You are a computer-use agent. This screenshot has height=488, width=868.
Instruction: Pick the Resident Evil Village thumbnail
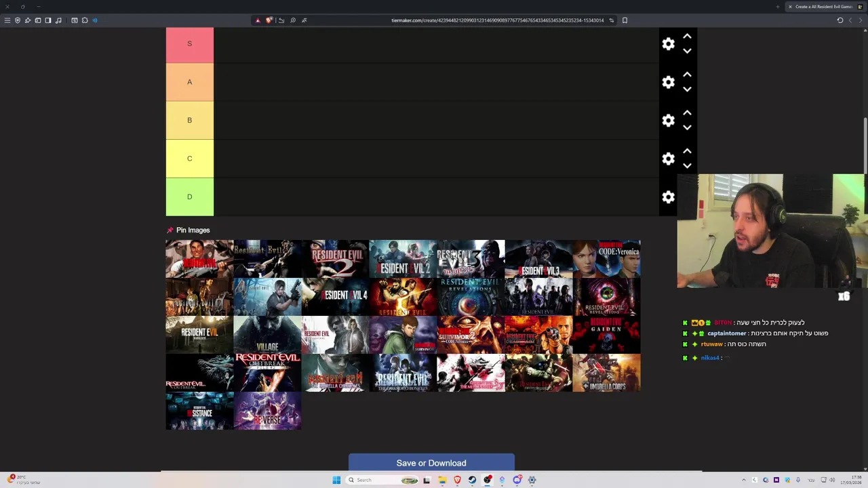coord(267,335)
